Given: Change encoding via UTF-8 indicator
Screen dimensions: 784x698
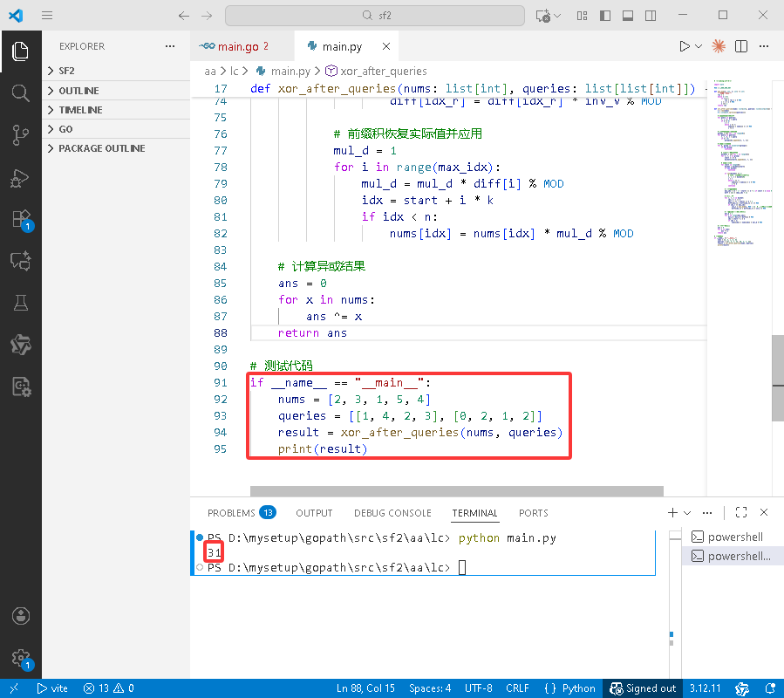Looking at the screenshot, I should click(478, 688).
